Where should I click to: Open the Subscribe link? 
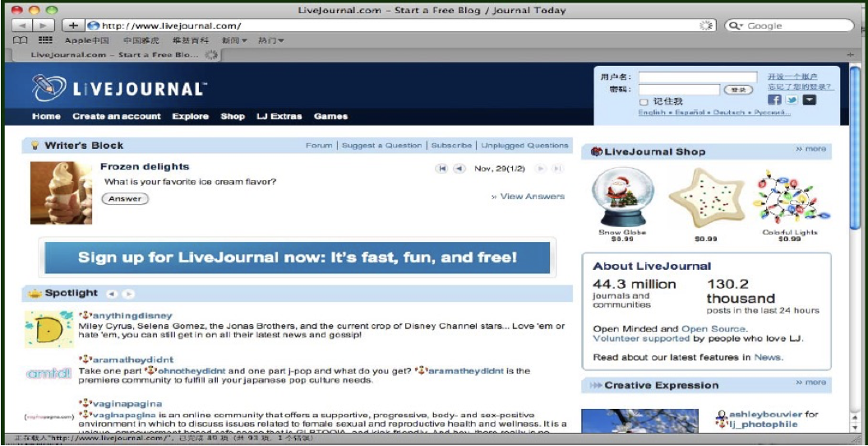451,146
